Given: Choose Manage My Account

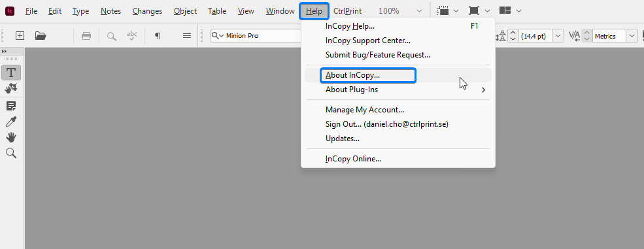Looking at the screenshot, I should point(398,110).
